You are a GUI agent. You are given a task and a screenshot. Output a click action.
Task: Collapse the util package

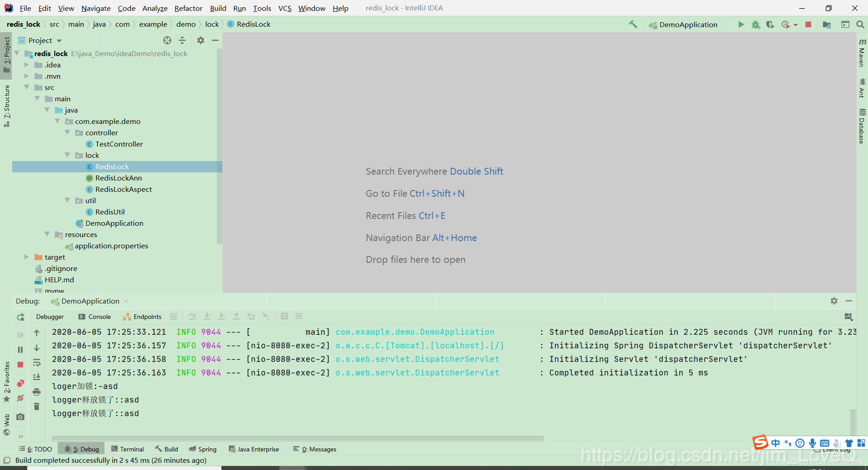pyautogui.click(x=67, y=200)
